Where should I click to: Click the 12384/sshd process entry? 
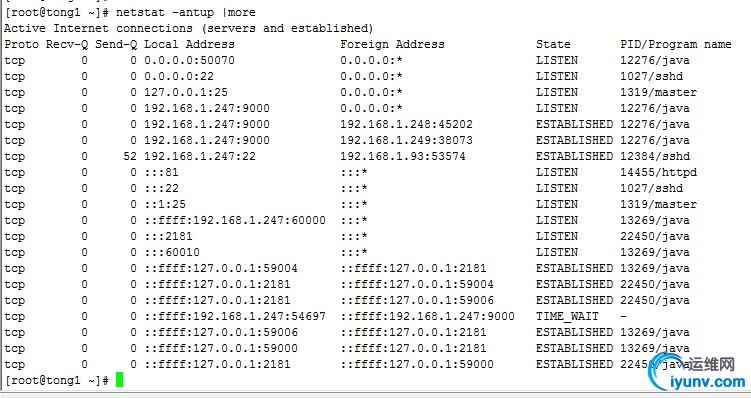pos(655,157)
